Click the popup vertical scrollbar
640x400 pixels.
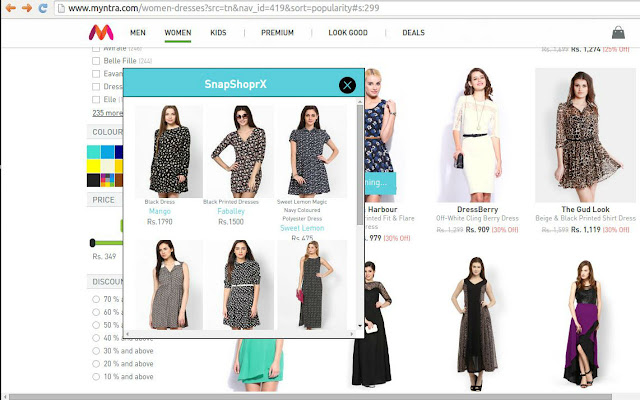(x=360, y=163)
